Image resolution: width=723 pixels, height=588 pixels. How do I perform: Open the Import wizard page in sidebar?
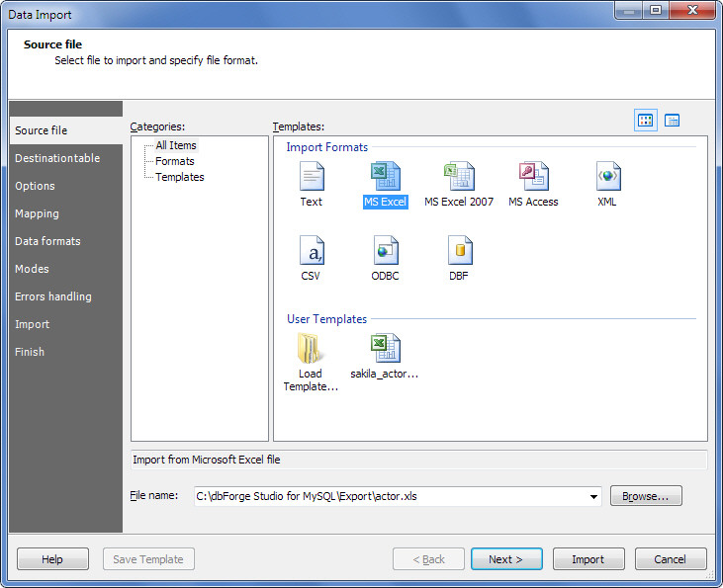coord(66,324)
